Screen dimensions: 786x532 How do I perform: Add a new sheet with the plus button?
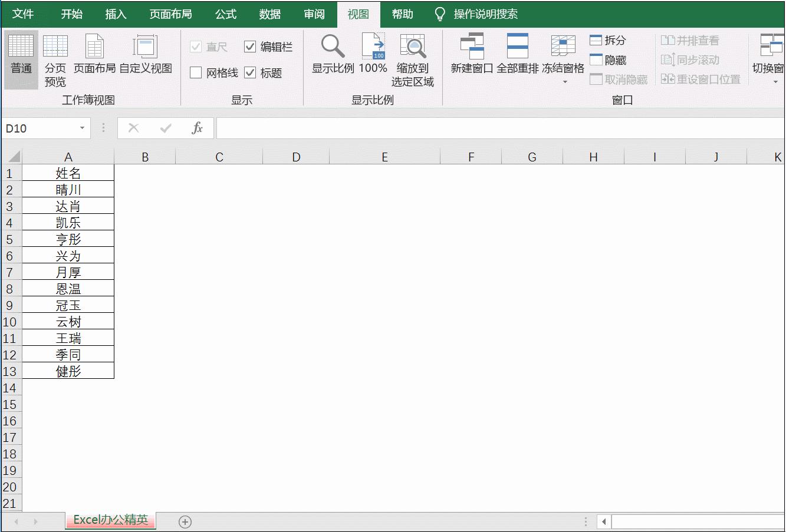coord(185,521)
